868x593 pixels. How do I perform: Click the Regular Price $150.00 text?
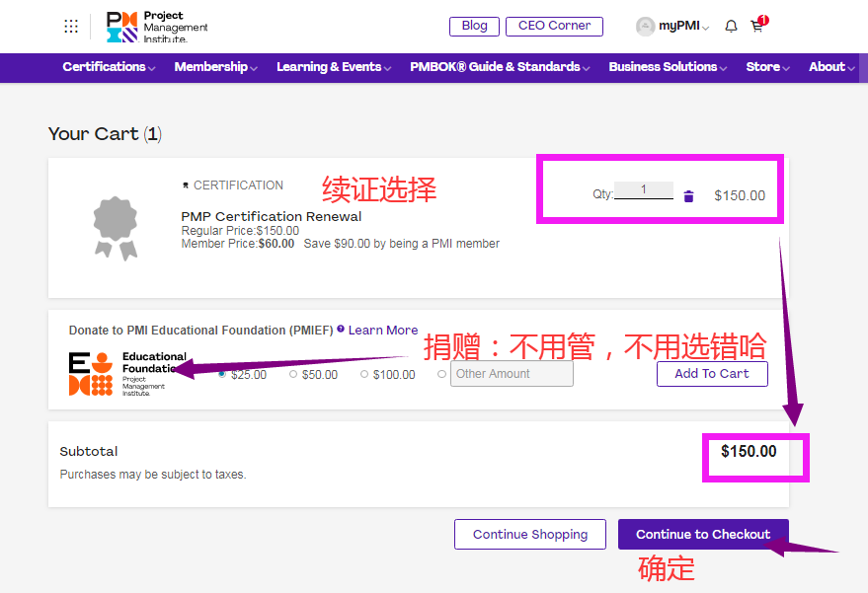(x=240, y=231)
